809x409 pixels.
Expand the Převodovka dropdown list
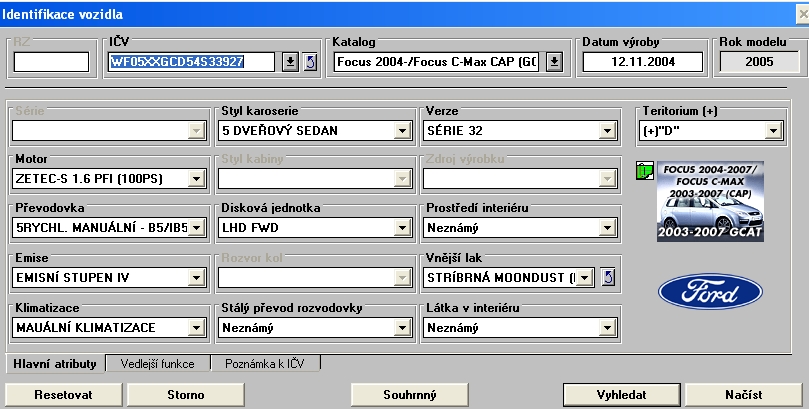tap(196, 228)
